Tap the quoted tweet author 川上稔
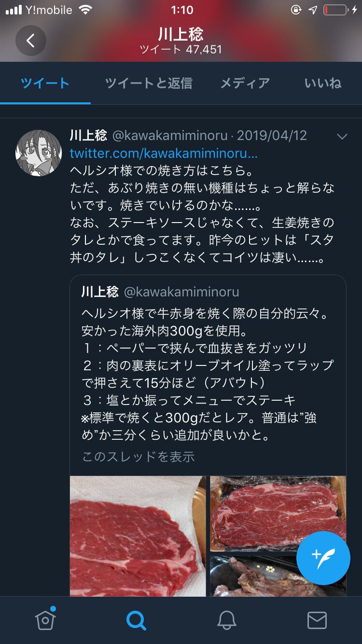The height and width of the screenshot is (644, 362). coord(100,292)
